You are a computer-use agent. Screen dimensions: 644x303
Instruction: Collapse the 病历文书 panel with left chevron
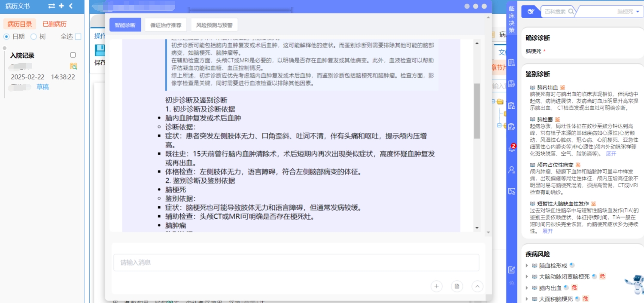pos(71,6)
